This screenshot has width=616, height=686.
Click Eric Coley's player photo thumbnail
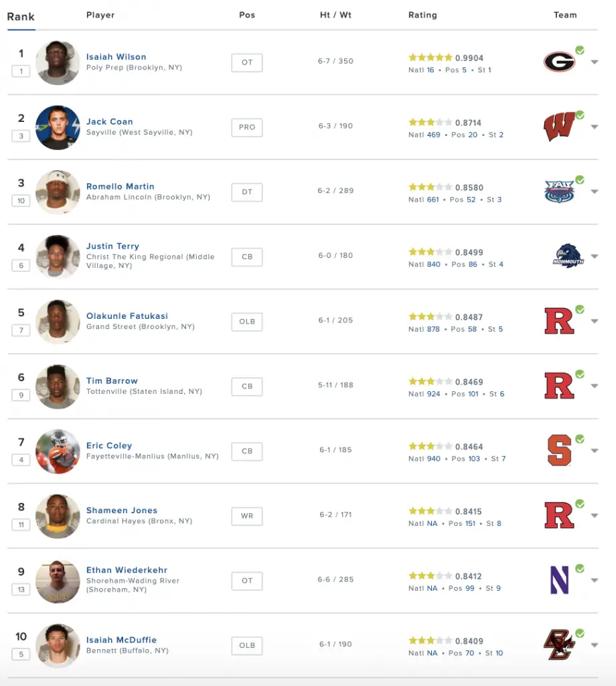(x=58, y=451)
